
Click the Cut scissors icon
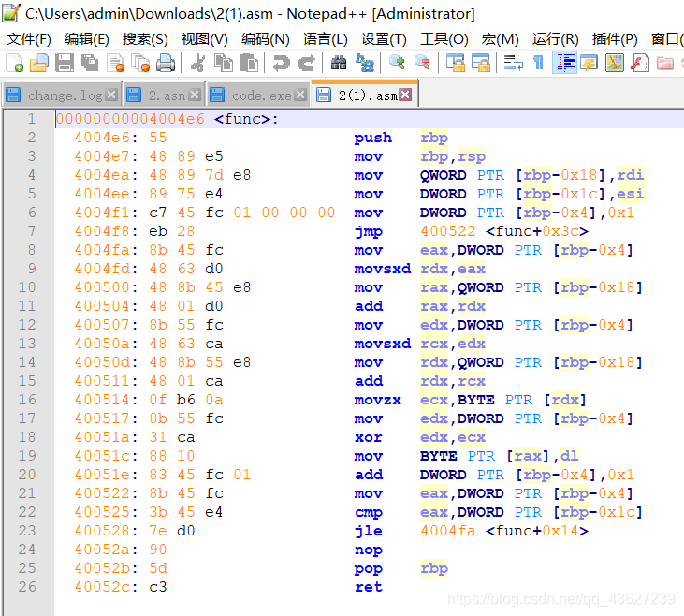(x=198, y=63)
